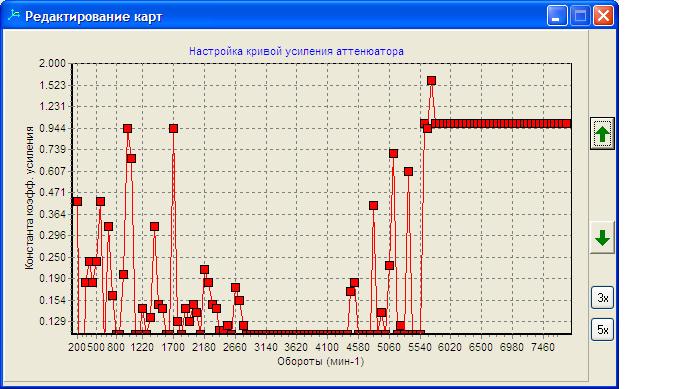Select the last point on the flat plateau
Image resolution: width=683 pixels, height=389 pixels.
[x=566, y=124]
